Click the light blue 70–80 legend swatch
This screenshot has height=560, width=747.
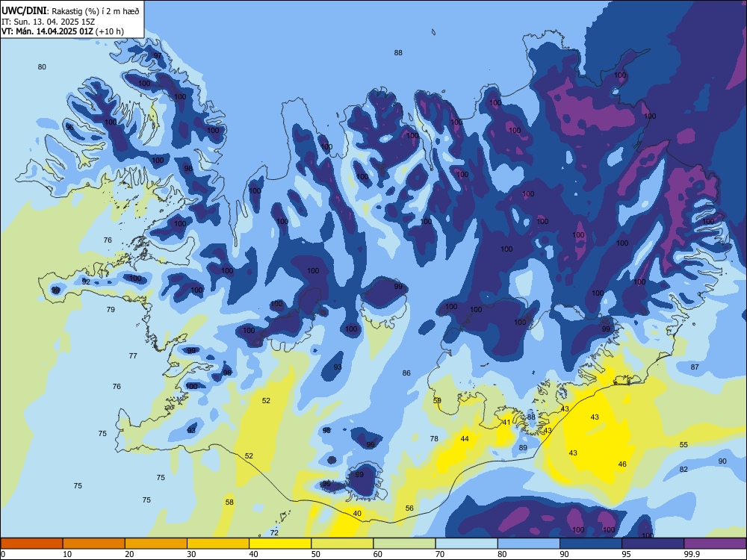point(466,544)
